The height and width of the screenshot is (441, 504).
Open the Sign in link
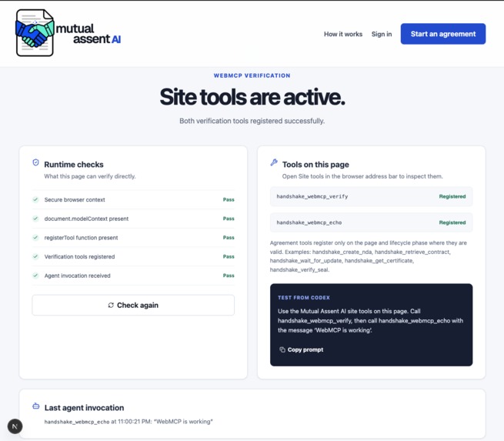pos(382,34)
